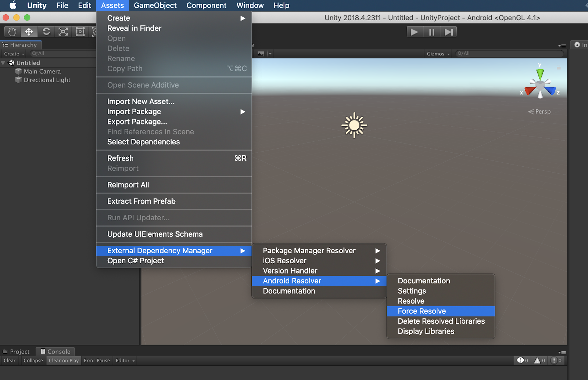Open the Create dropdown in Hierarchy panel
588x380 pixels.
point(13,53)
